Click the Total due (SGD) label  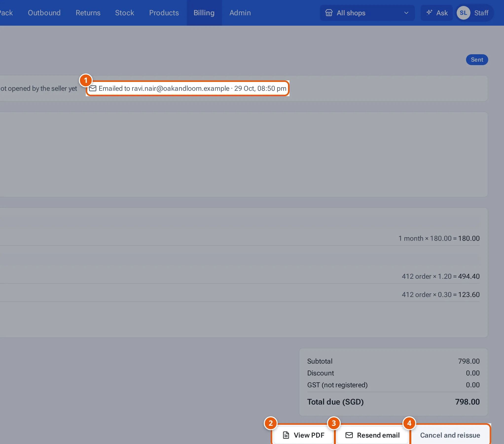335,402
